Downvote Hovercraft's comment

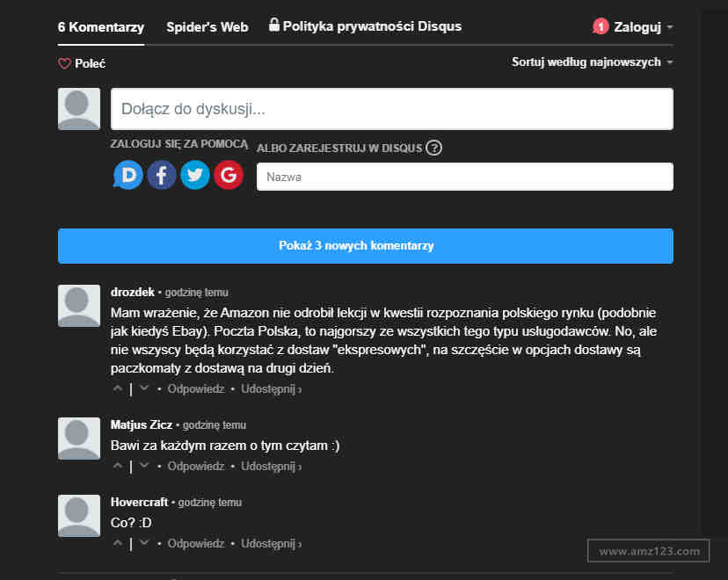144,543
